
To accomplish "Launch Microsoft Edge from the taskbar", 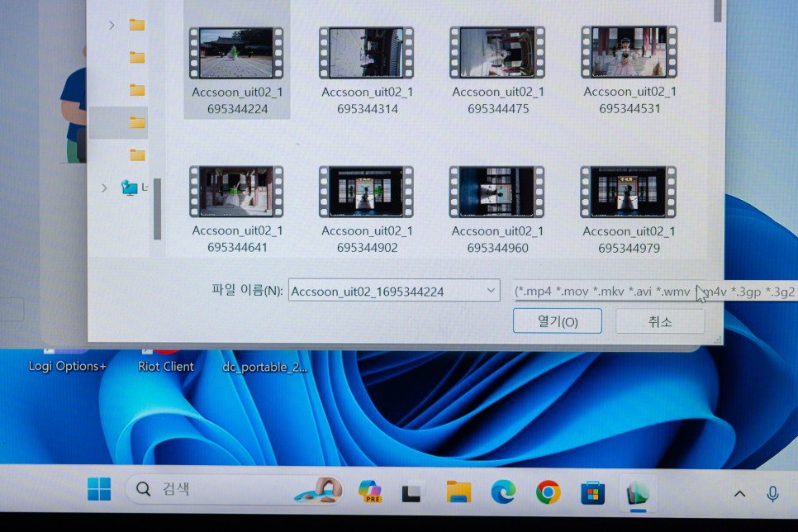I will point(503,492).
